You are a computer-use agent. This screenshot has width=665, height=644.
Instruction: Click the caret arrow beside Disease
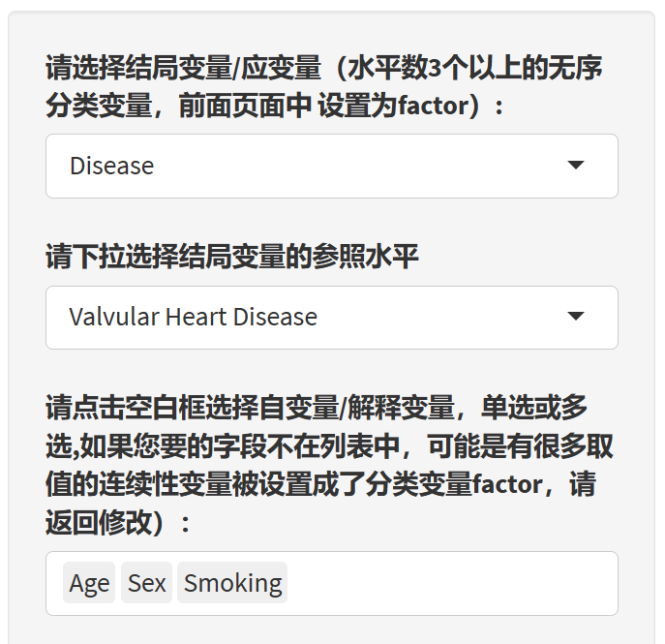[x=576, y=166]
